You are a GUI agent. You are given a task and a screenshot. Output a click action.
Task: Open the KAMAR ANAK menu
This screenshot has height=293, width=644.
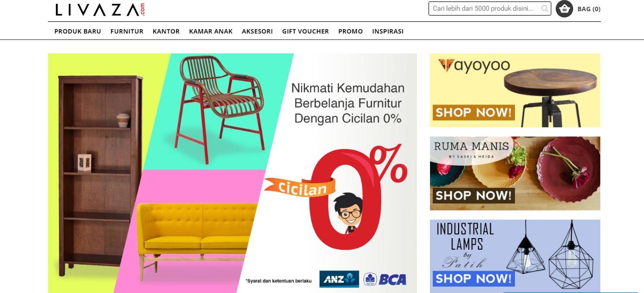tap(211, 31)
